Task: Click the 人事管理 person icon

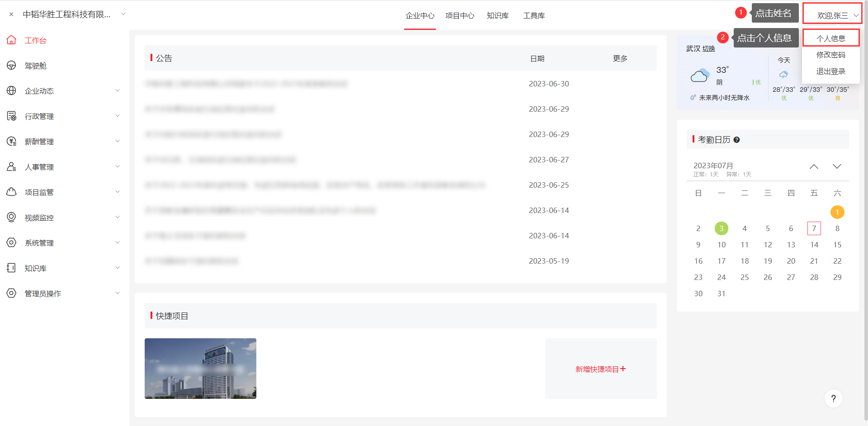Action: click(x=11, y=167)
